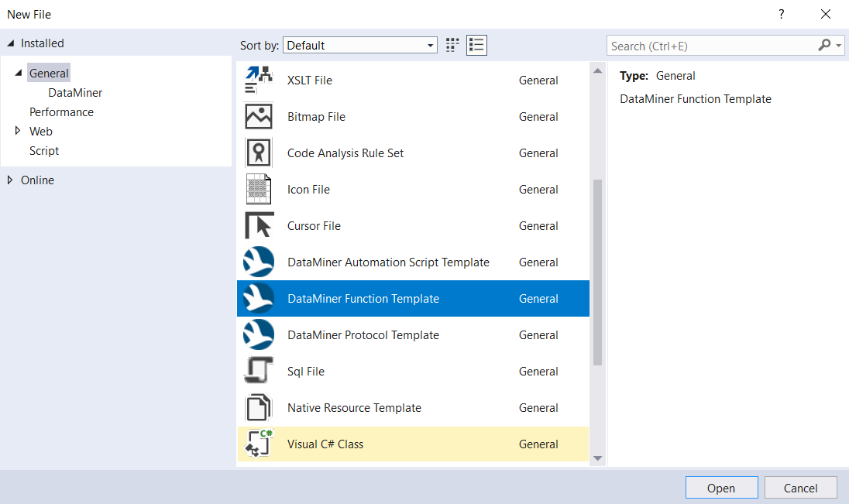Viewport: 849px width, 504px height.
Task: Open the Sort by Default dropdown
Action: click(x=359, y=46)
